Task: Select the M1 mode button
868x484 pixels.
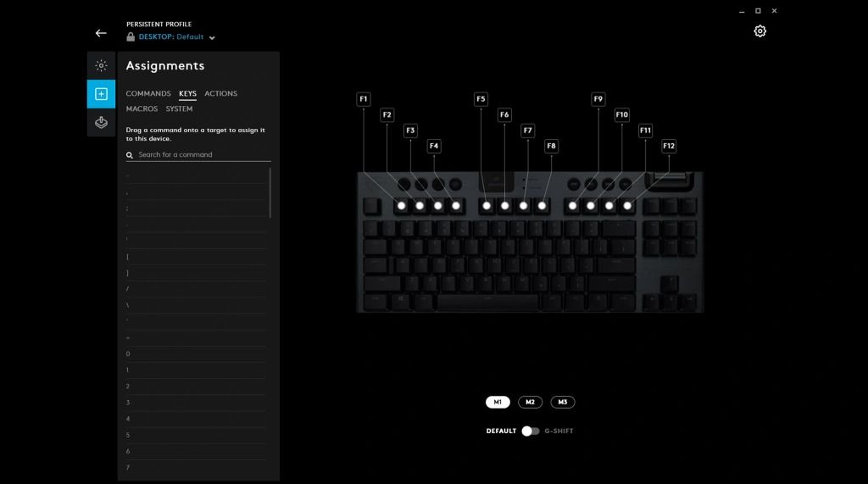Action: pos(498,402)
